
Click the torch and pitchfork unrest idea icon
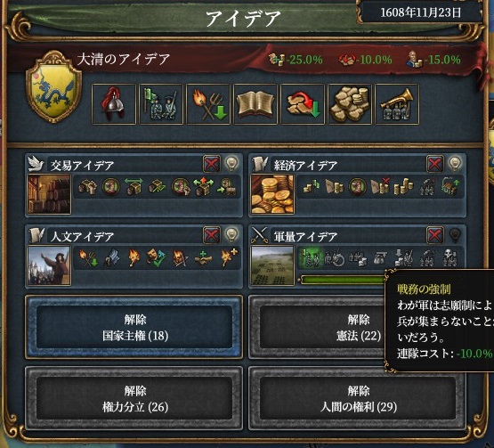click(x=208, y=104)
